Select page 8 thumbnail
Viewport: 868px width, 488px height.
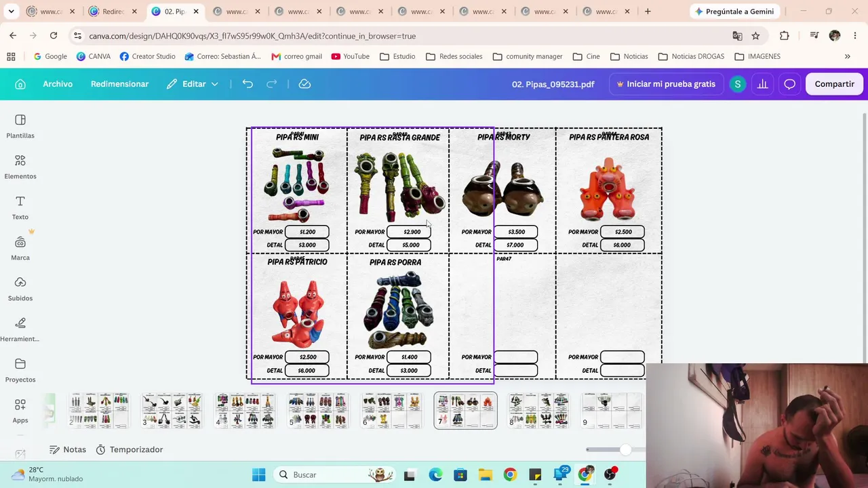coord(538,411)
